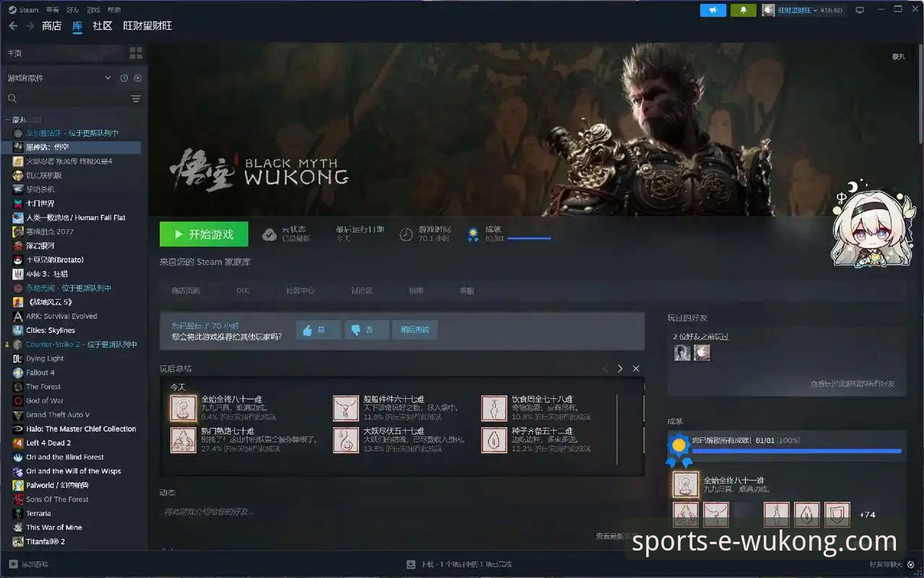Click the thumbs-up 是 recommend button
The width and height of the screenshot is (924, 578).
click(318, 330)
